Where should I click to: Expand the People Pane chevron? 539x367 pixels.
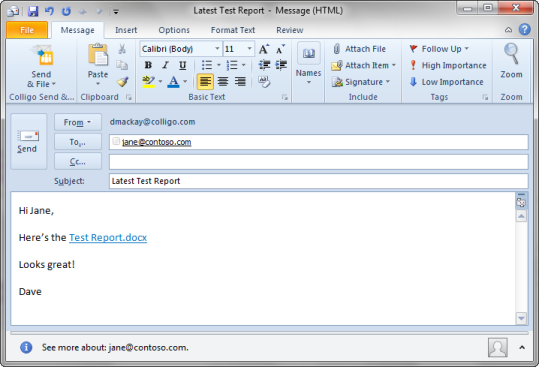pyautogui.click(x=522, y=347)
